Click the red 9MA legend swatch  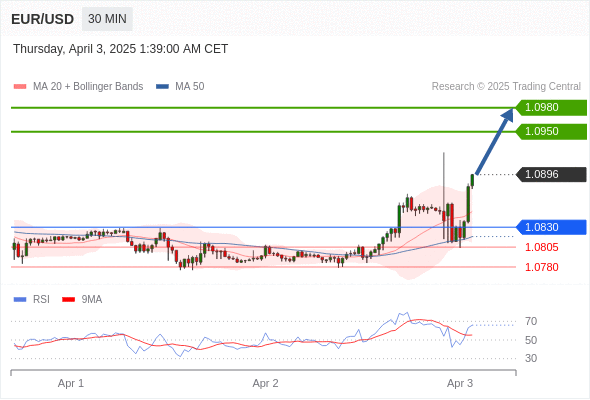[x=68, y=300]
